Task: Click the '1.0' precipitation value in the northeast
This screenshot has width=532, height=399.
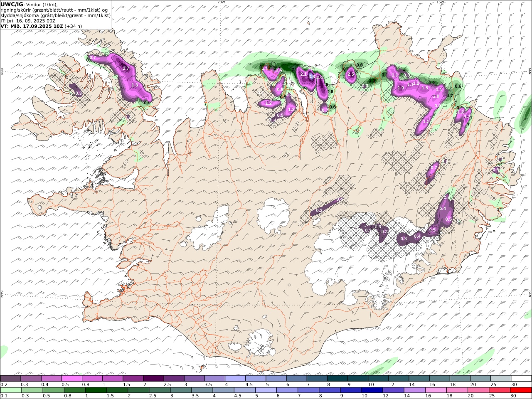Action: tap(436, 96)
